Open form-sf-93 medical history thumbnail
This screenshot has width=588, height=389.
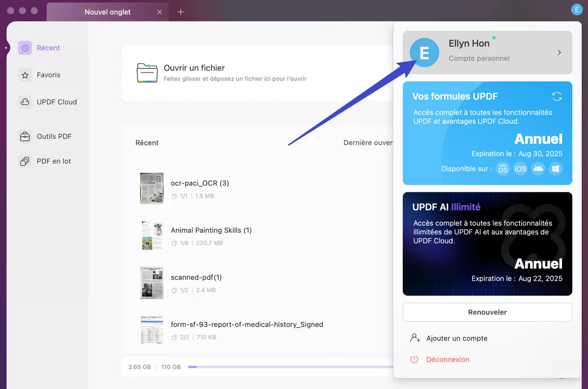coord(152,330)
